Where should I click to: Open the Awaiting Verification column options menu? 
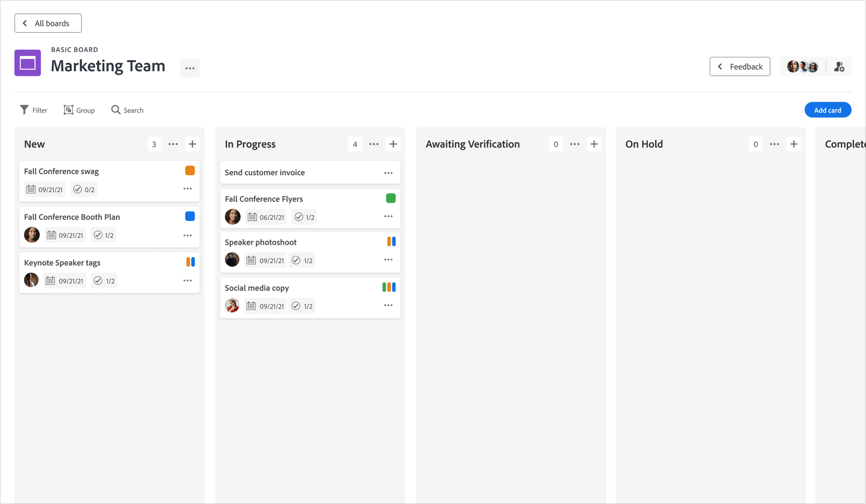(x=575, y=144)
